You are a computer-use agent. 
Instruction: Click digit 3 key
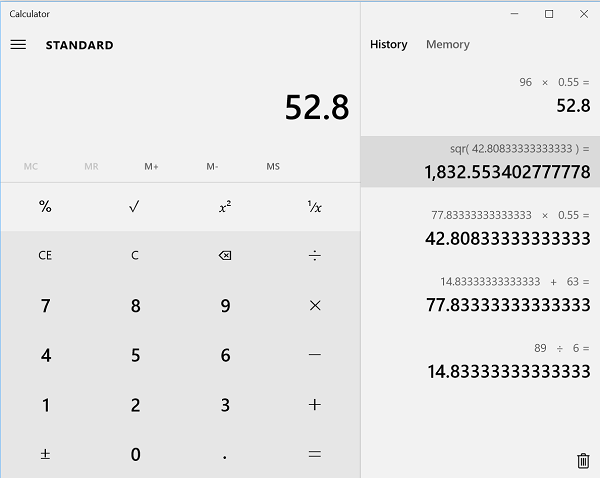225,405
